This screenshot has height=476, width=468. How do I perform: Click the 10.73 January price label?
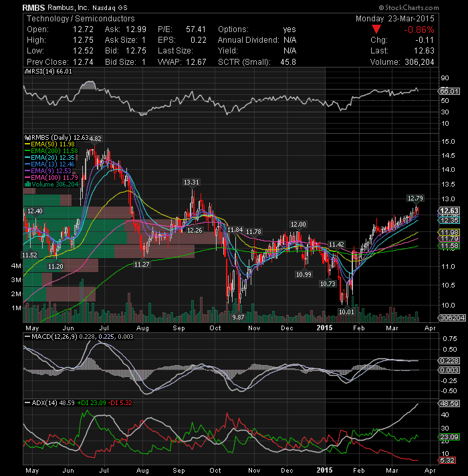[x=328, y=284]
